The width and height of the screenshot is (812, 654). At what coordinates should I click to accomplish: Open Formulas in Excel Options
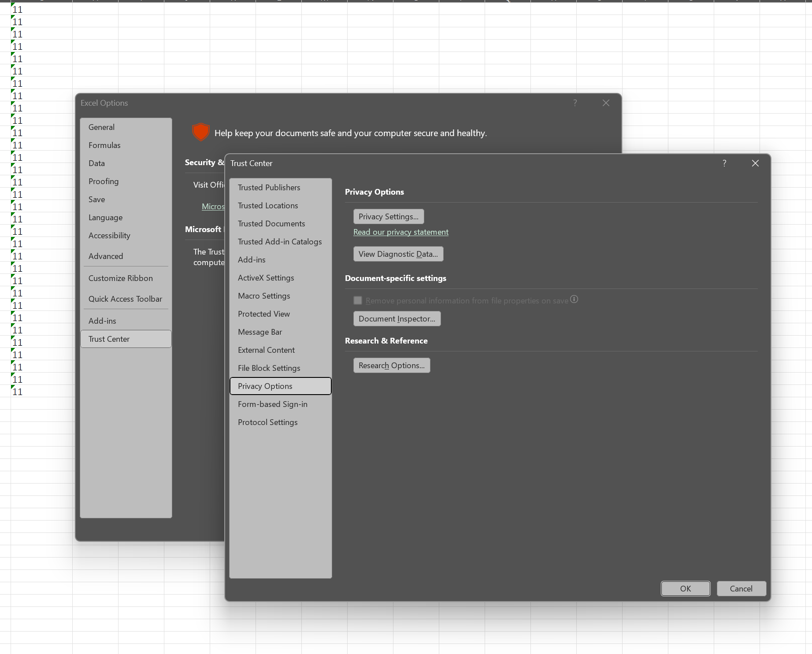tap(126, 145)
